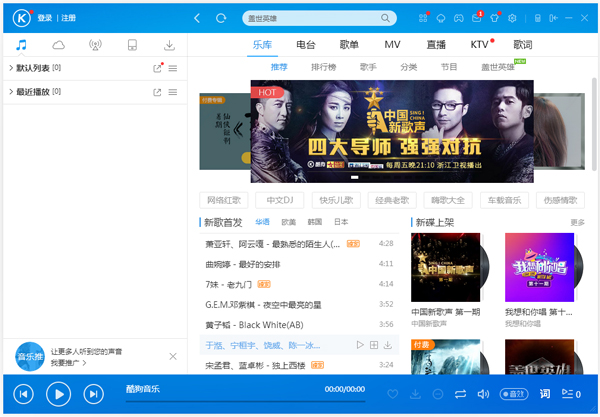Open menu icon on 最近播放 row
The height and width of the screenshot is (417, 600).
point(173,92)
